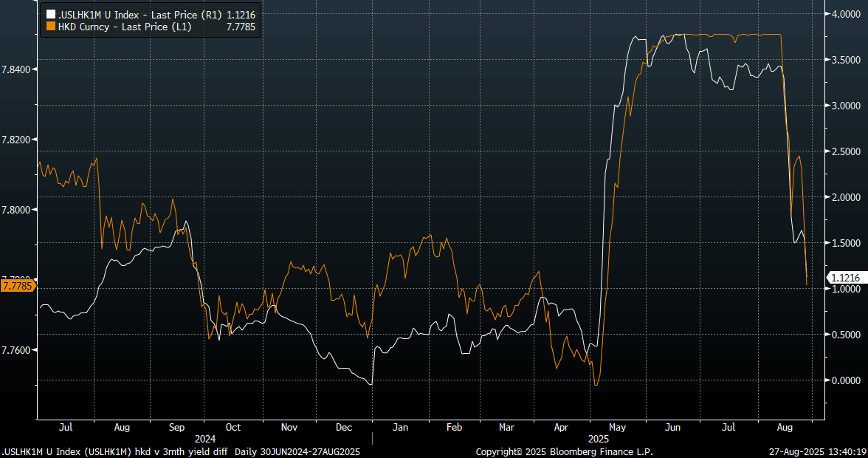Click the Bloomberg Finance L.P. copyright text
Image resolution: width=868 pixels, height=458 pixels.
tap(565, 451)
